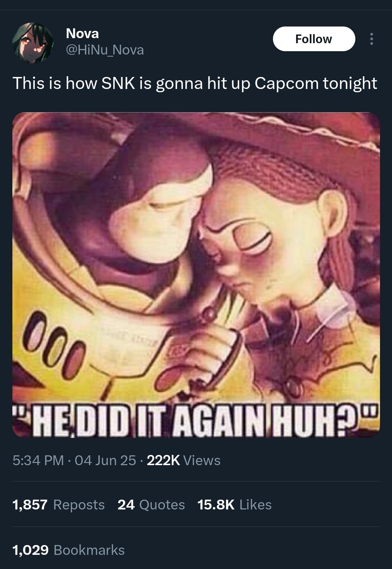This screenshot has width=392, height=569.
Task: Open the 24 Quotes list
Action: [x=151, y=505]
